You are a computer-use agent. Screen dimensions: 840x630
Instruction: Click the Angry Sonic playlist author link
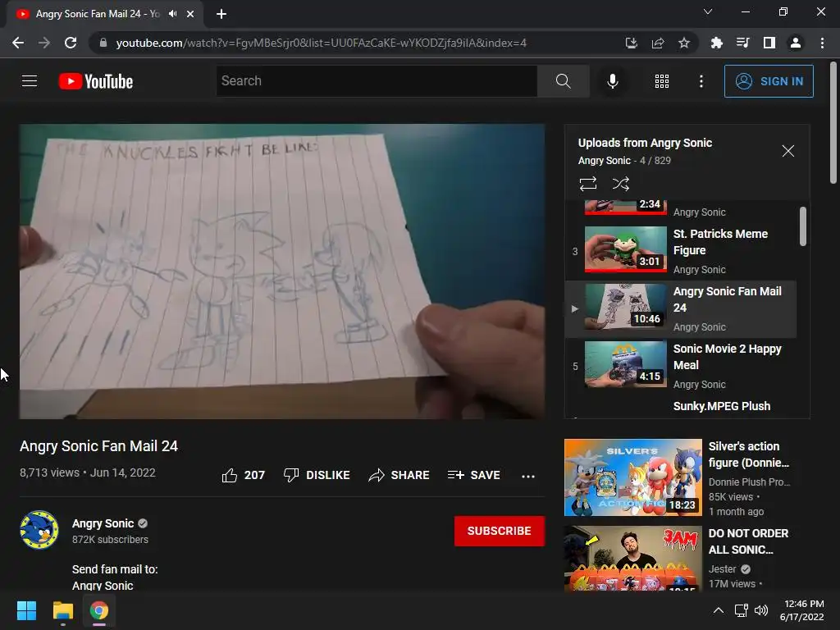pos(605,160)
